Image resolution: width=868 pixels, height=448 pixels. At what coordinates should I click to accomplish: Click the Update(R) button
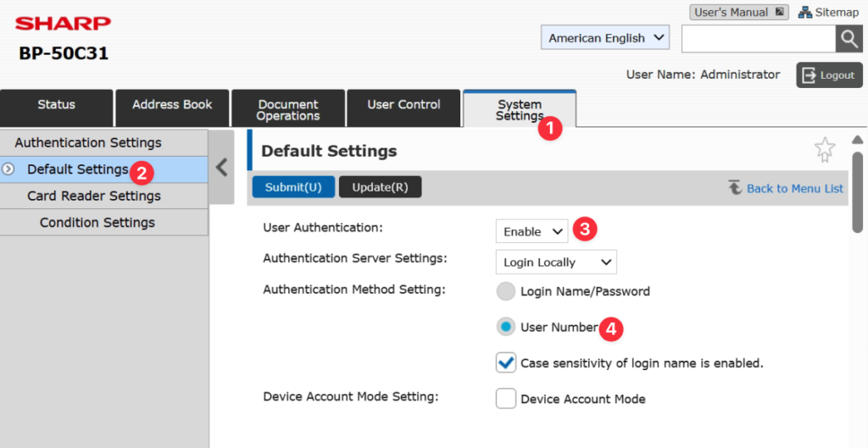click(381, 187)
